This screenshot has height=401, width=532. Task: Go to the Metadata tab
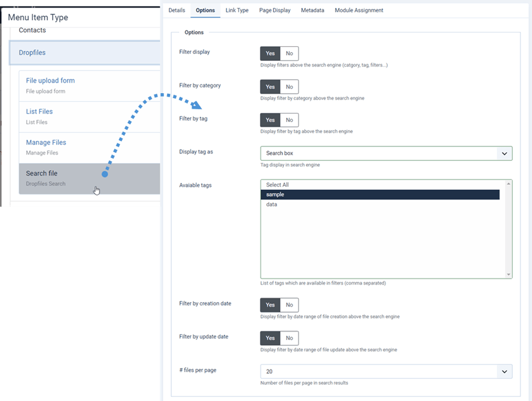point(312,10)
